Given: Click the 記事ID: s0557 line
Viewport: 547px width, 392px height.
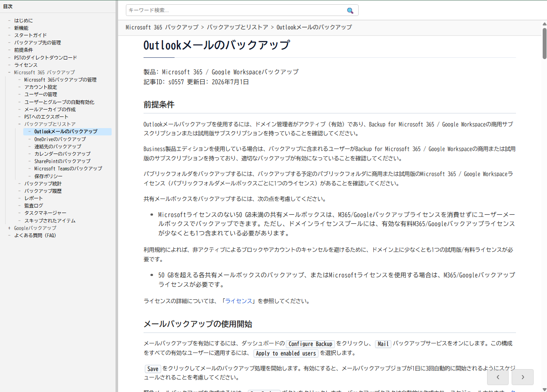Looking at the screenshot, I should 196,82.
